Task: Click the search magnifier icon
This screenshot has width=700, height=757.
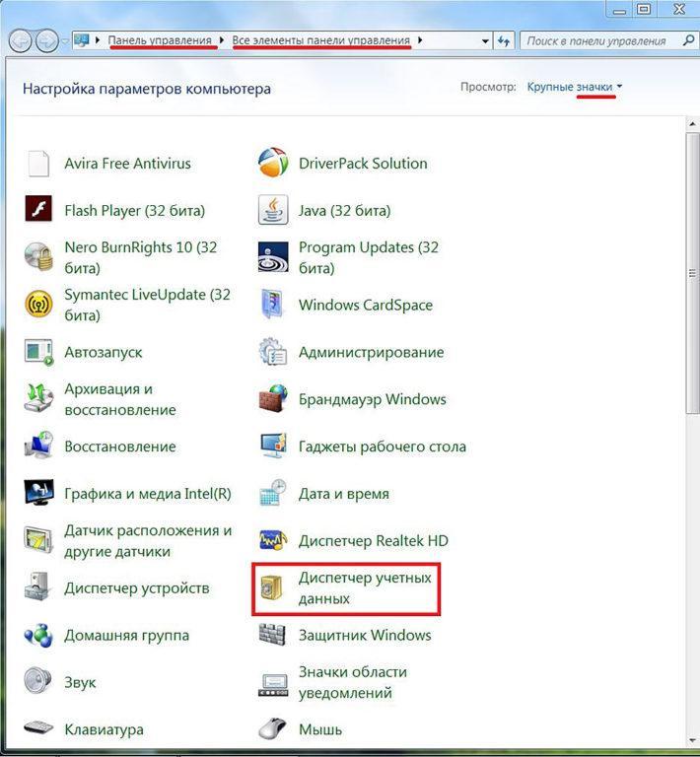Action: (688, 40)
